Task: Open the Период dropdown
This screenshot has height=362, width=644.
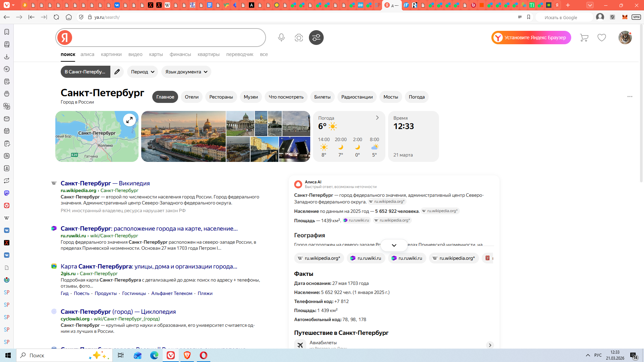Action: [x=143, y=72]
